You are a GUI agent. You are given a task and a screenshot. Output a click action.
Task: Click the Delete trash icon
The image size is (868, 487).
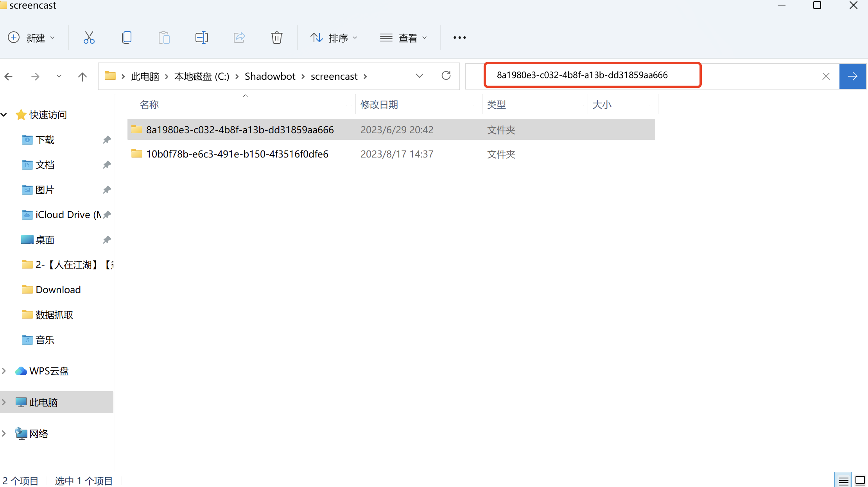276,38
